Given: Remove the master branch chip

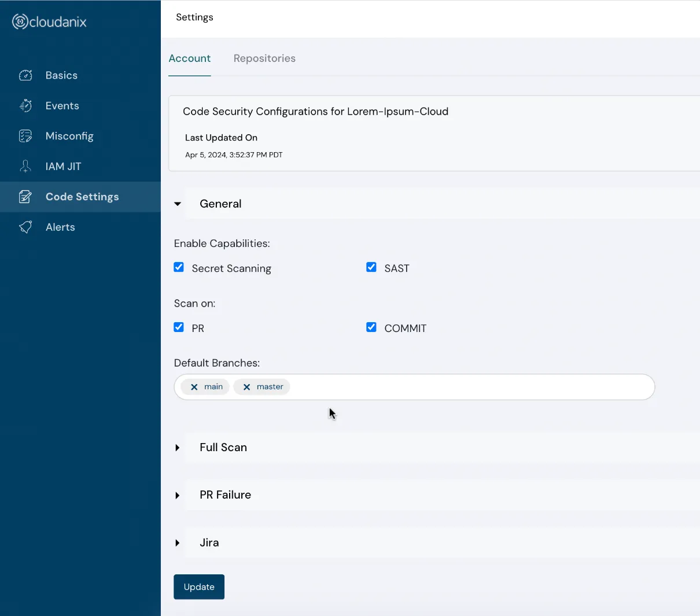Looking at the screenshot, I should pos(246,387).
